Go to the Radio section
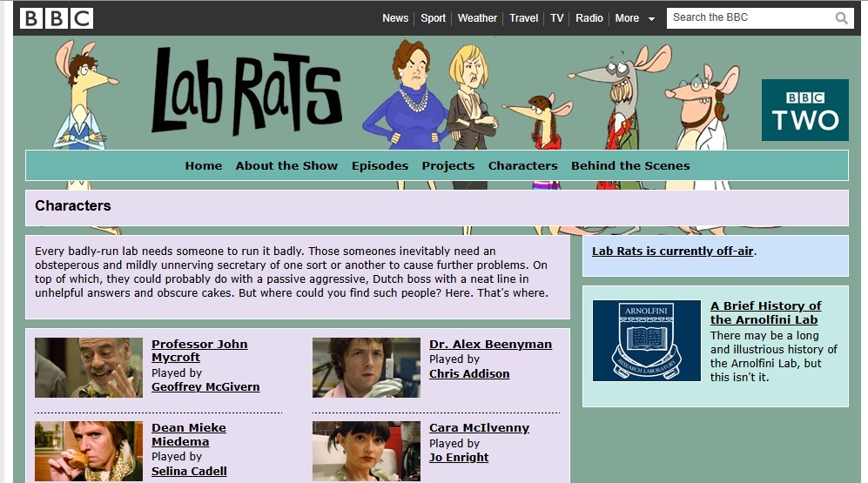The image size is (868, 483). pos(589,17)
